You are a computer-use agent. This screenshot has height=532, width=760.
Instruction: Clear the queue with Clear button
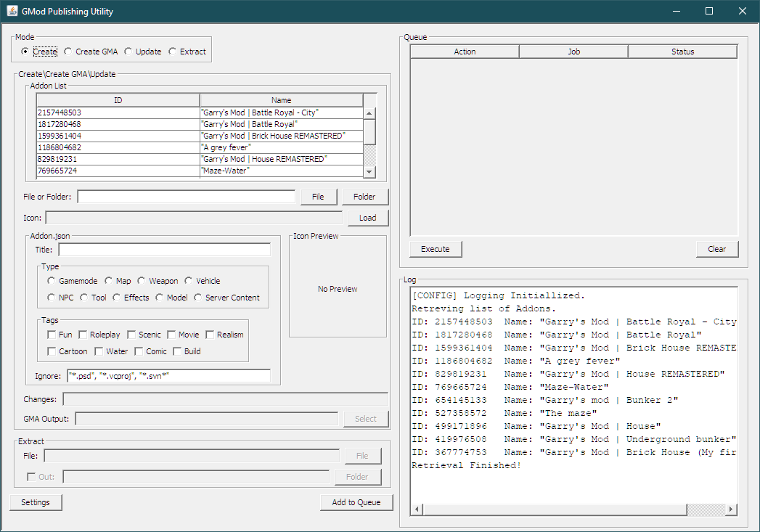[x=717, y=249]
